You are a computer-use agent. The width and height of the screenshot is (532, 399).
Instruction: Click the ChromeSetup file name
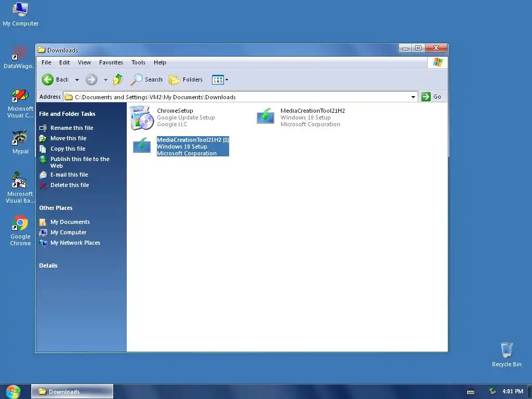pos(175,111)
